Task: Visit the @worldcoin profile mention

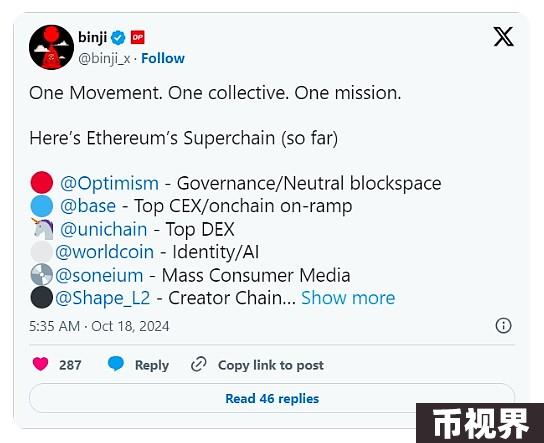Action: click(x=104, y=252)
